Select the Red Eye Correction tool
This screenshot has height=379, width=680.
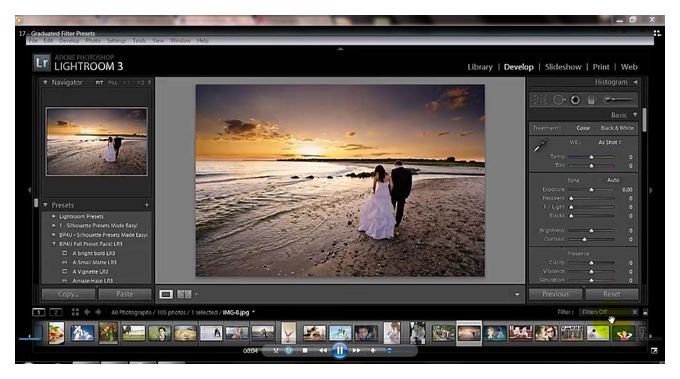(575, 100)
